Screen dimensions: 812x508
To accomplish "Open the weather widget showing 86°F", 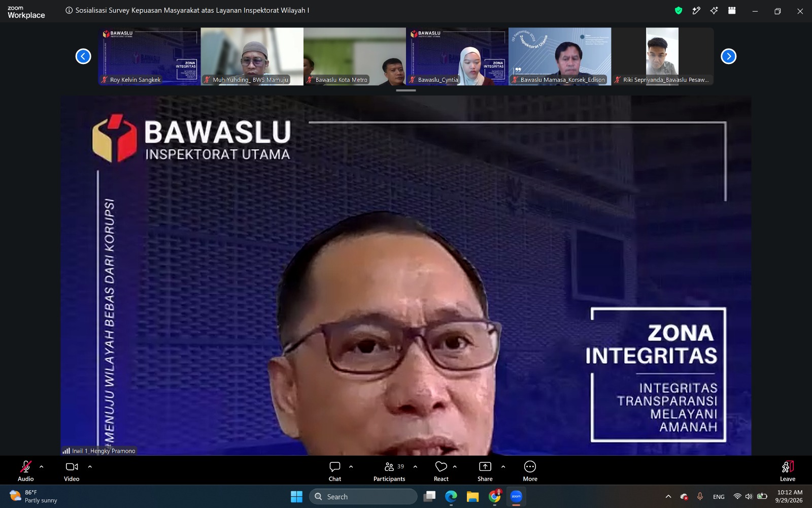I will pos(33,496).
